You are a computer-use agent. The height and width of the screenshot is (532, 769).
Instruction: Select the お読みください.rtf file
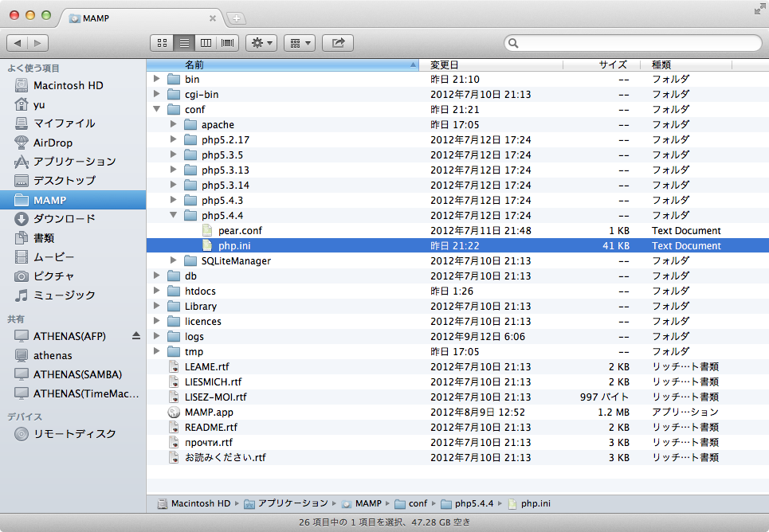click(457, 457)
